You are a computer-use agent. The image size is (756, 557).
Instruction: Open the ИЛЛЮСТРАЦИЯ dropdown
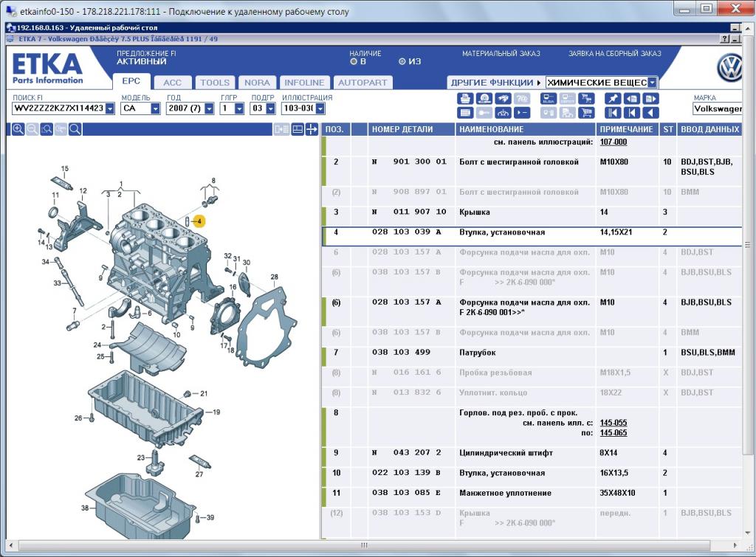[320, 108]
